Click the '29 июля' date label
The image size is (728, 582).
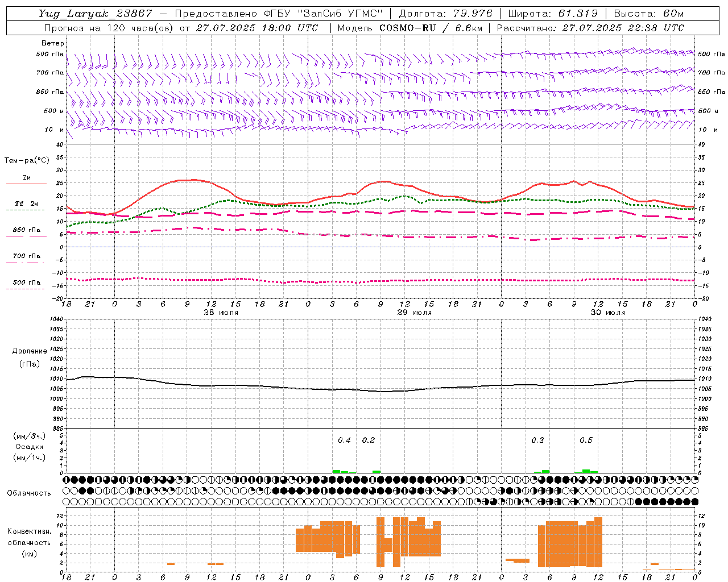pos(415,313)
